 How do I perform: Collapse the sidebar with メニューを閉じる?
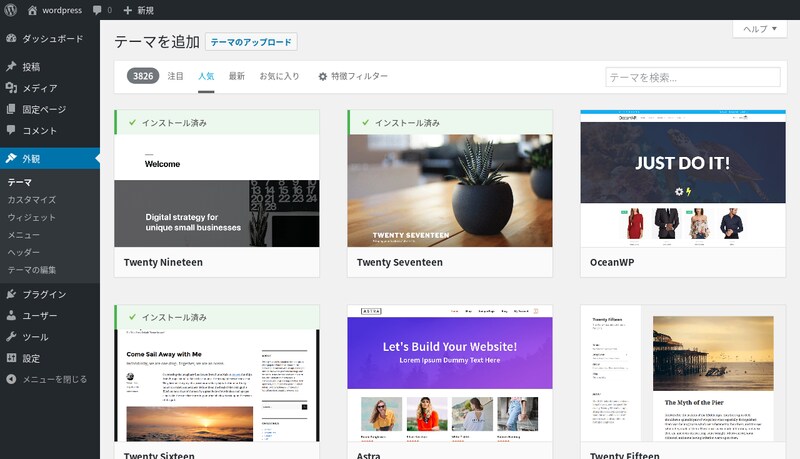click(x=55, y=379)
